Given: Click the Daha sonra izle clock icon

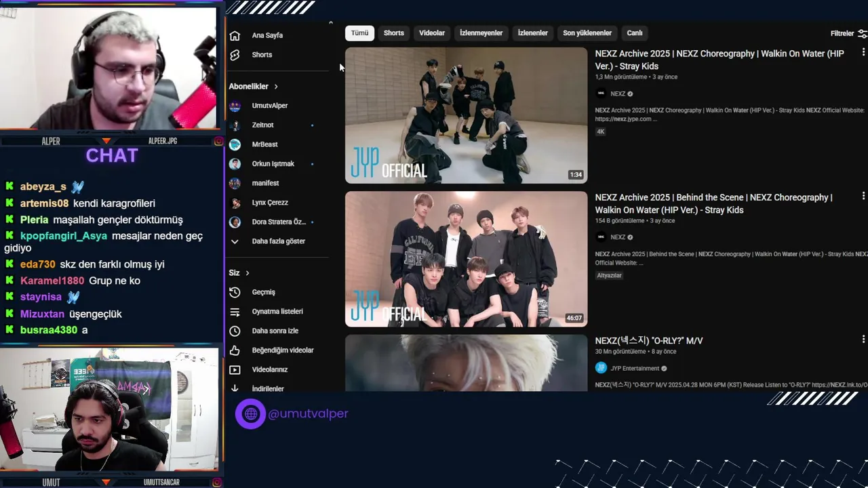Looking at the screenshot, I should click(235, 331).
